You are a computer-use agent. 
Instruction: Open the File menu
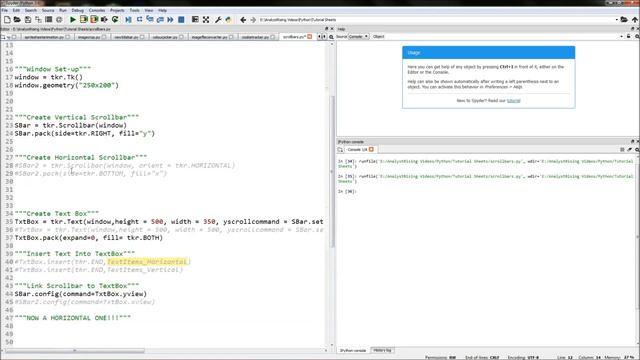pos(4,10)
